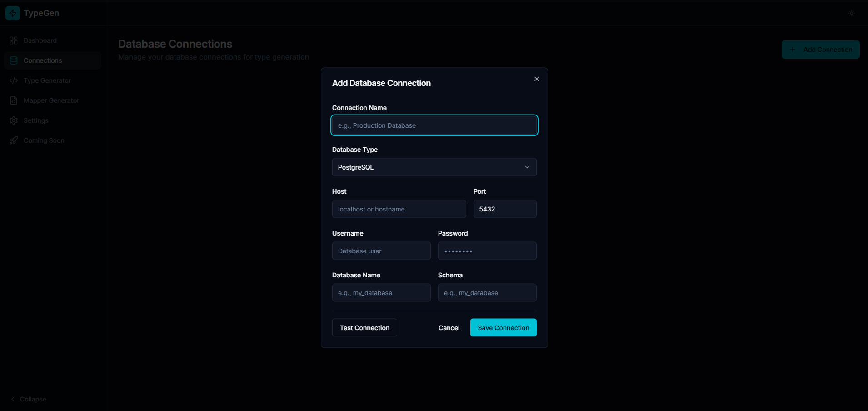Open the Connections sidebar item
This screenshot has width=868, height=411.
52,60
